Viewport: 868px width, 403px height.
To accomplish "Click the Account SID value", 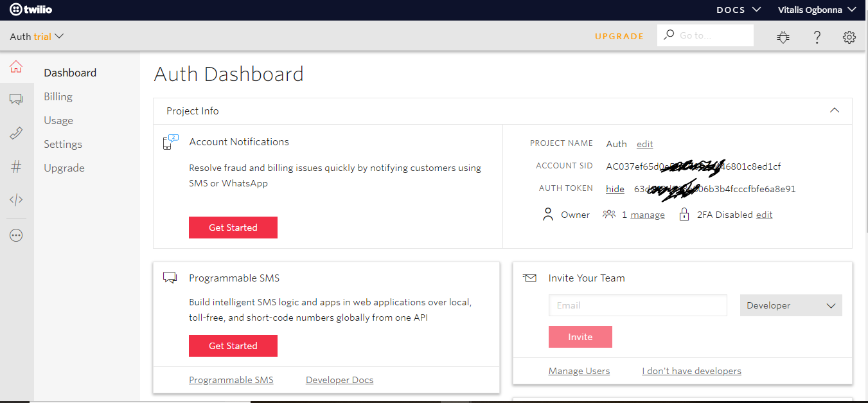I will [x=693, y=166].
